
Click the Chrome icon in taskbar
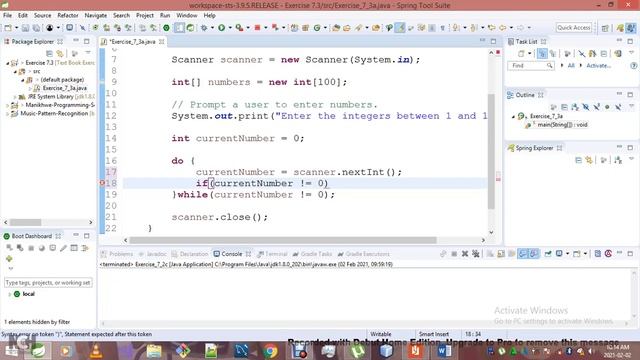tap(270, 351)
